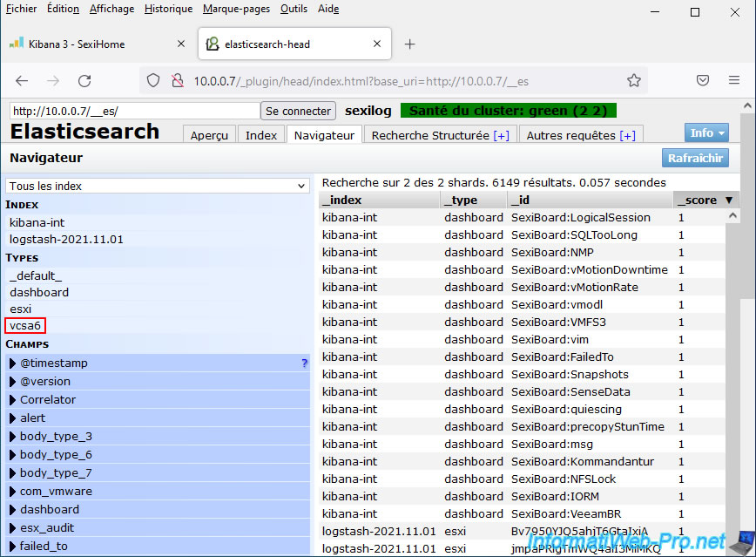This screenshot has width=756, height=557.
Task: Close the elasticsearch-head tab
Action: (377, 44)
